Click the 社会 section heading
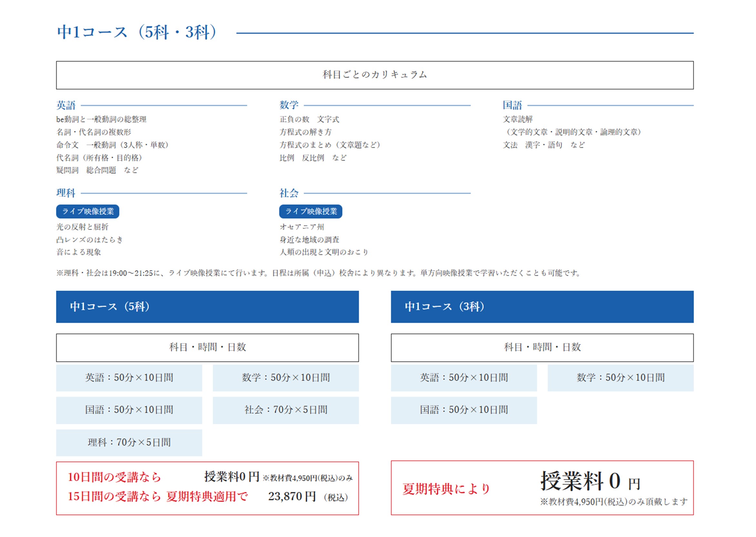This screenshot has width=756, height=537. click(289, 193)
